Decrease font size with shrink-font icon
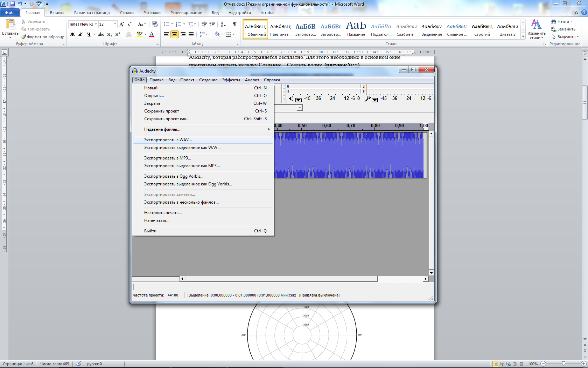The image size is (588, 368). (129, 24)
